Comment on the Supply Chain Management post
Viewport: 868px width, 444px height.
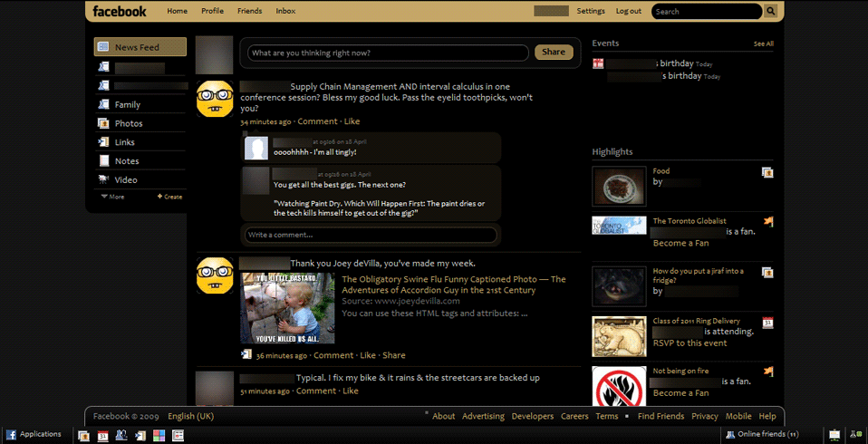pos(317,121)
